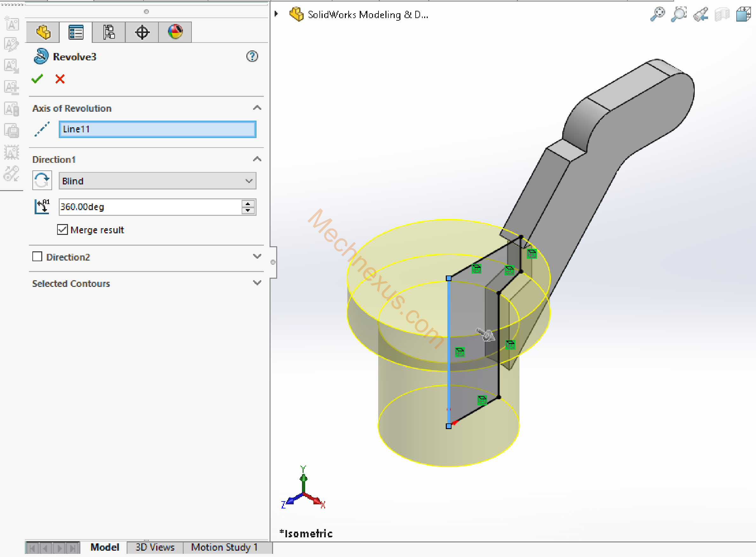756x557 pixels.
Task: Switch to the ConfigurationManager tab icon
Action: pyautogui.click(x=109, y=32)
